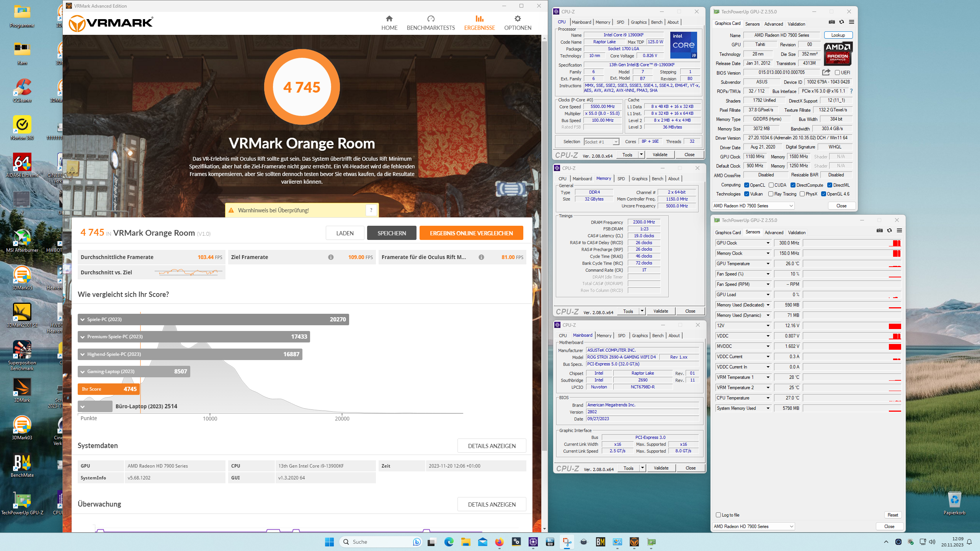
Task: Open OPTIONEN gear icon
Action: click(518, 19)
